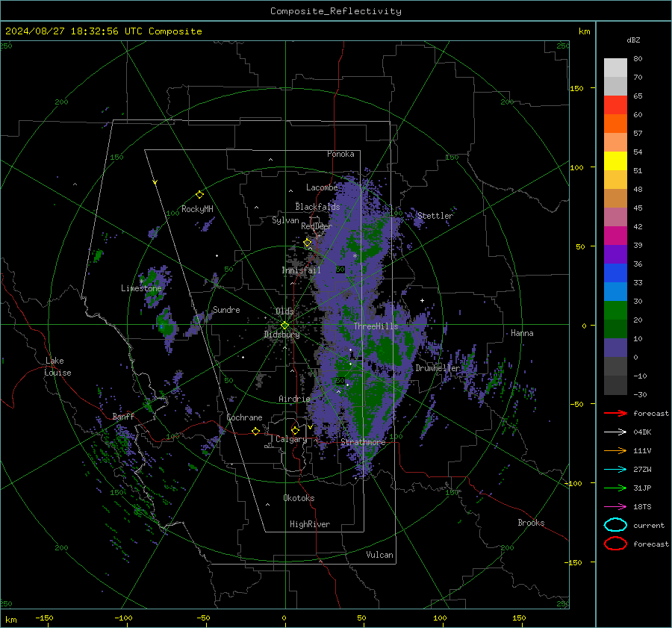Click the Ponoka city label
This screenshot has width=672, height=628.
coord(340,154)
